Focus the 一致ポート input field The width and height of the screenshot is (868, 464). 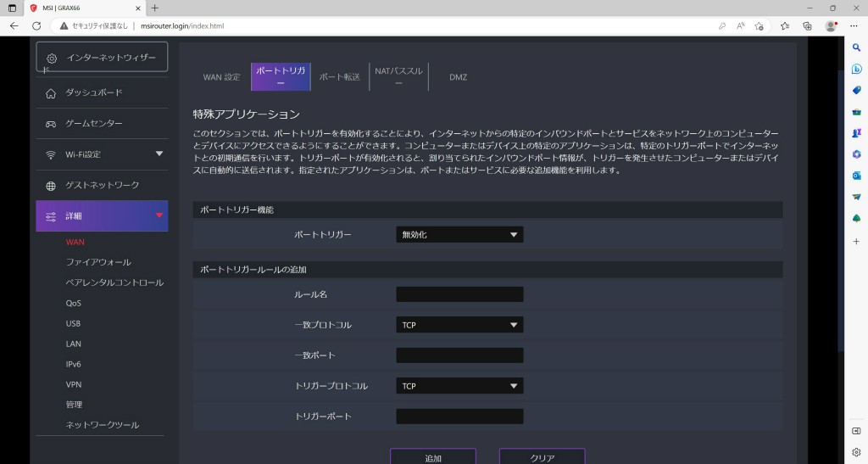[459, 355]
